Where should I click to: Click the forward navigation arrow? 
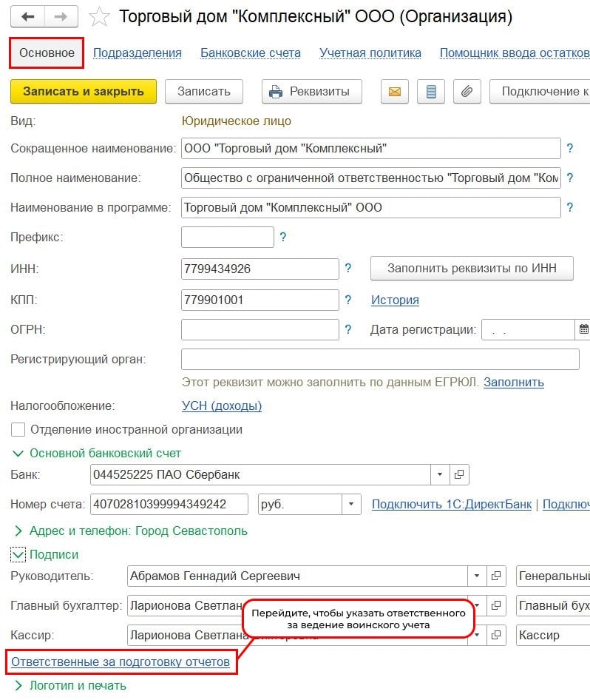pos(63,16)
